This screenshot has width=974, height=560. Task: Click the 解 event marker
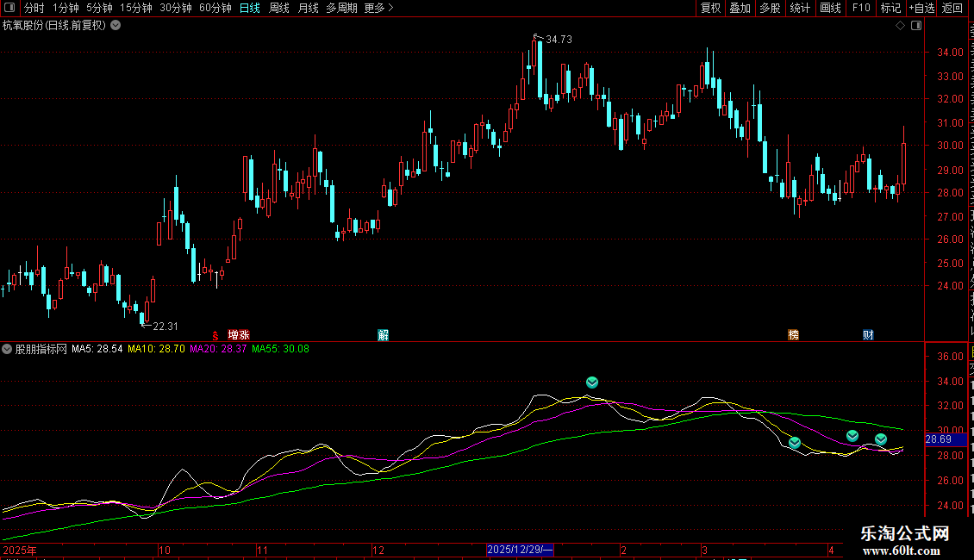click(384, 335)
